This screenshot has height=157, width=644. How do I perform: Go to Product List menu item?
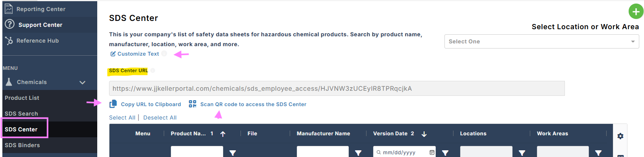(x=22, y=98)
